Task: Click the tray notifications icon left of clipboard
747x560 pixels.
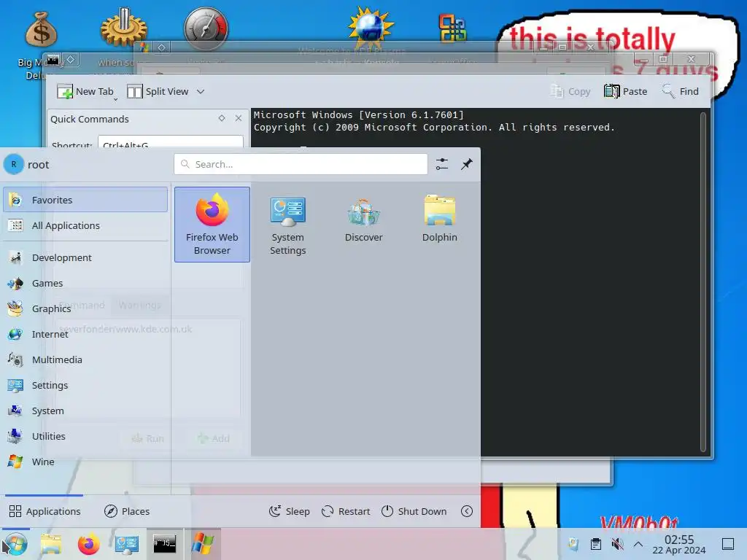Action: (x=573, y=544)
